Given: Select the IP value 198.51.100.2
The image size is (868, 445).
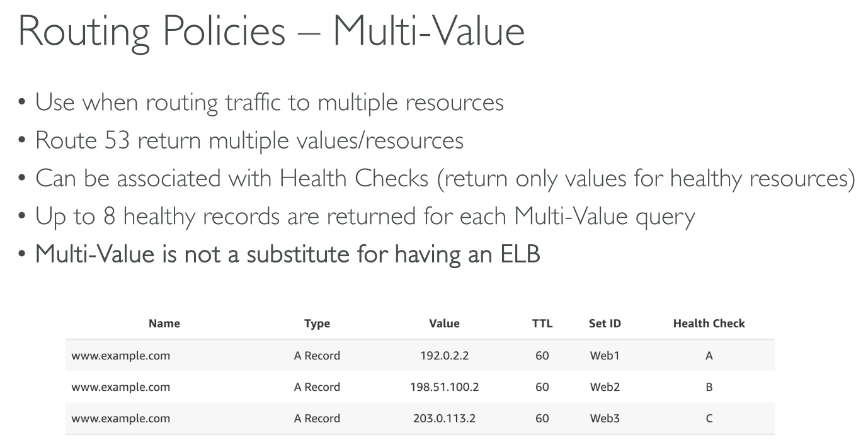Looking at the screenshot, I should click(444, 387).
